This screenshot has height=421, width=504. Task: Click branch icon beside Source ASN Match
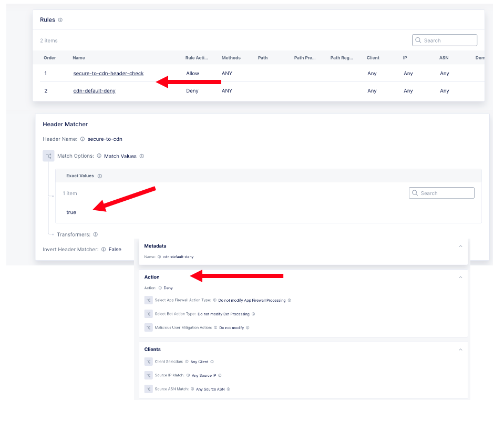[x=149, y=389]
